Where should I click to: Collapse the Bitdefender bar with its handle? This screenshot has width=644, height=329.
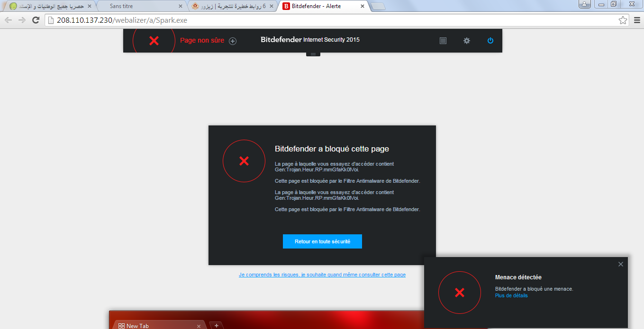(x=313, y=54)
